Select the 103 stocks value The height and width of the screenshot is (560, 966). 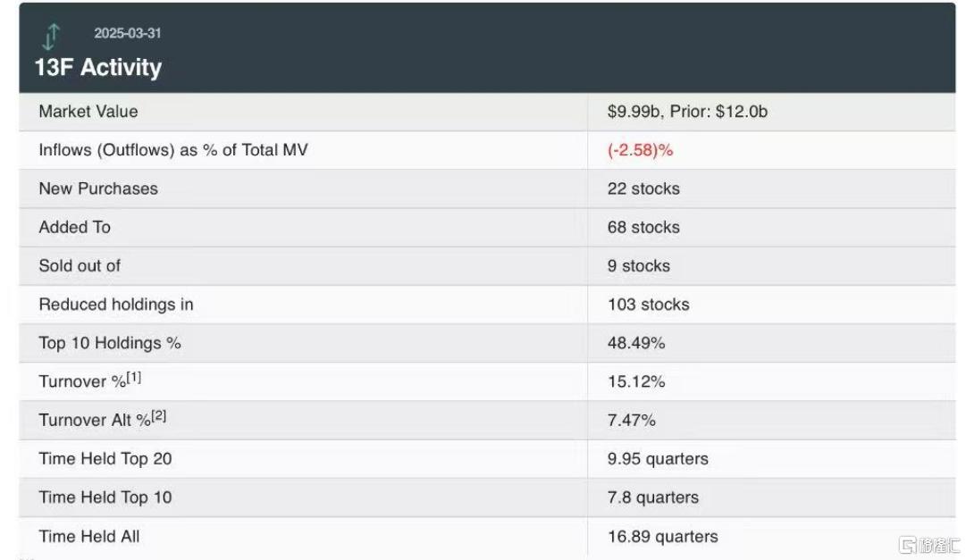point(649,305)
